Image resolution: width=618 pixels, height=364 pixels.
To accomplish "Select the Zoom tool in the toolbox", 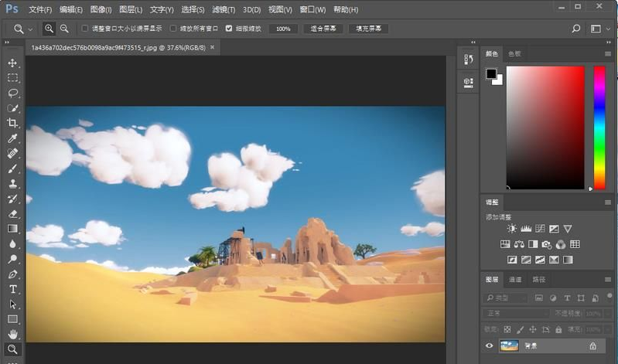I will pyautogui.click(x=12, y=349).
